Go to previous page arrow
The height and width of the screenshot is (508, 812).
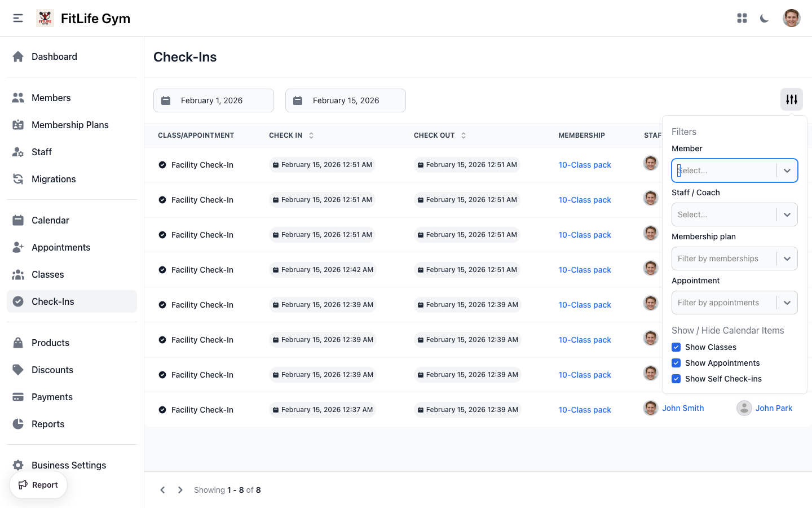[x=162, y=490]
